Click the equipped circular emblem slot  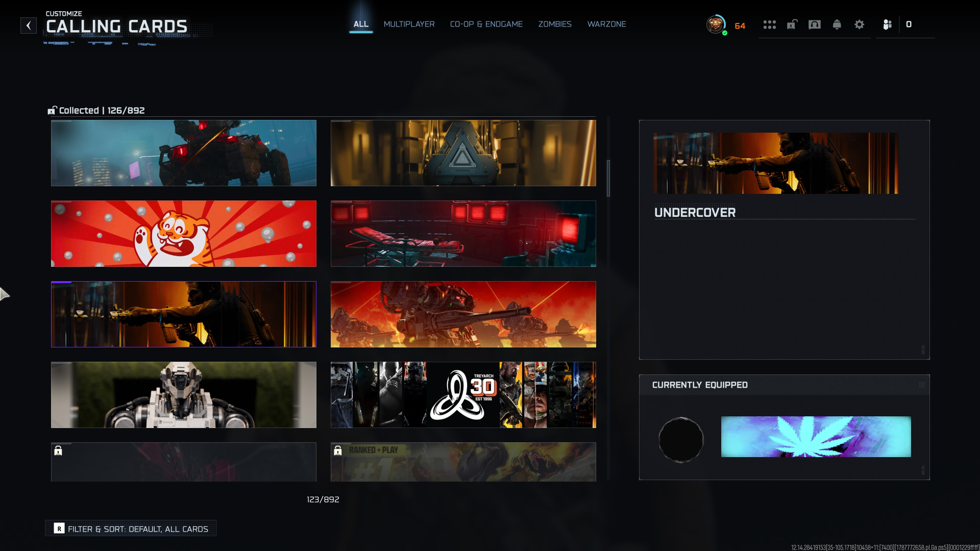(681, 440)
